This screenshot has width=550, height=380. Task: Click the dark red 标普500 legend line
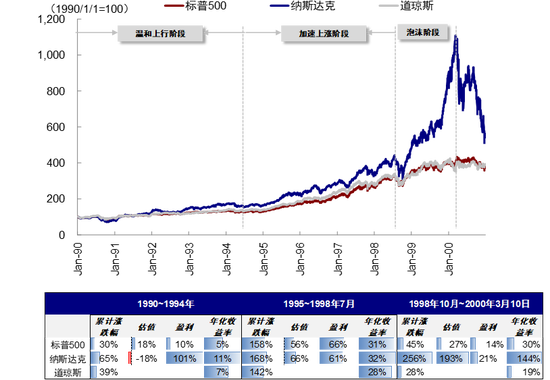click(x=175, y=6)
